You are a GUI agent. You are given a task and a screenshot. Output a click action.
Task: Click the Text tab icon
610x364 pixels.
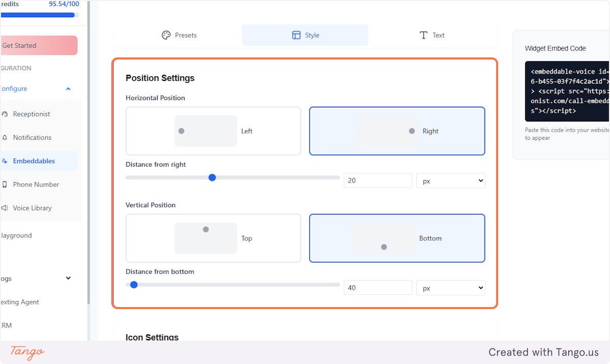coord(422,35)
